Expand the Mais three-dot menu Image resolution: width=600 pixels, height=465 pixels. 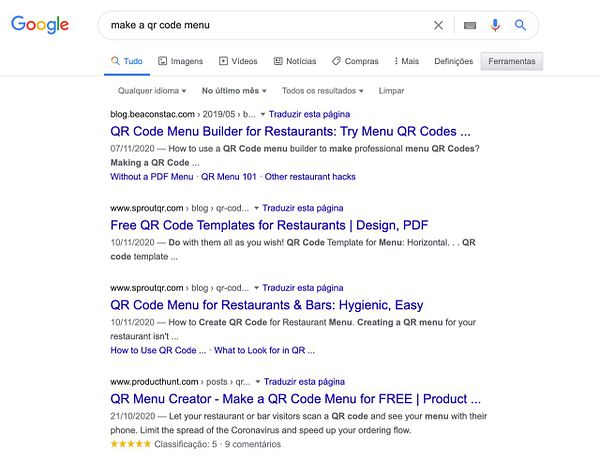pyautogui.click(x=406, y=61)
